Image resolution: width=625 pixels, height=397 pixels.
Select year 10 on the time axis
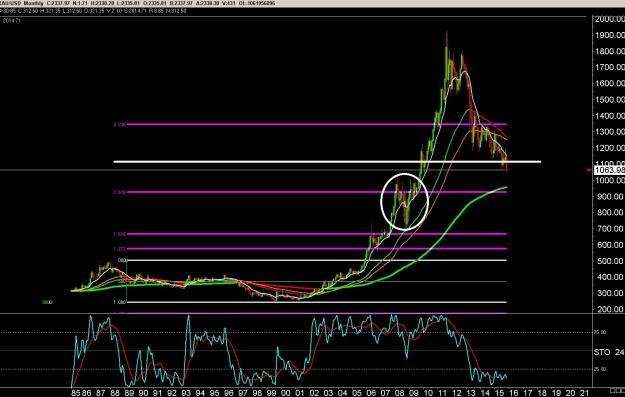[x=428, y=393]
